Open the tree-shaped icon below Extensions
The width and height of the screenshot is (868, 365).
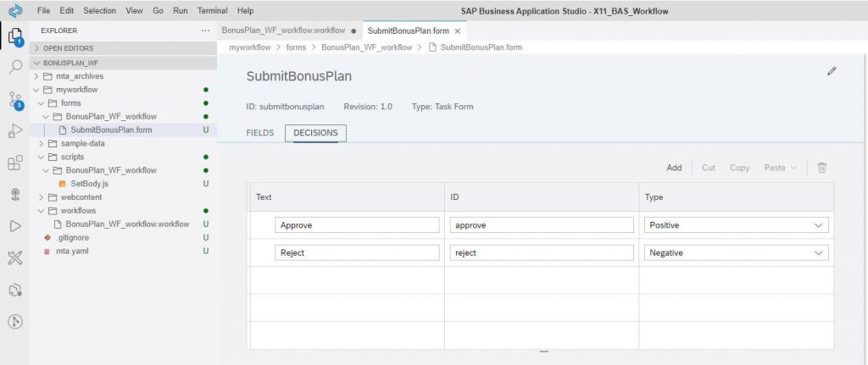15,195
